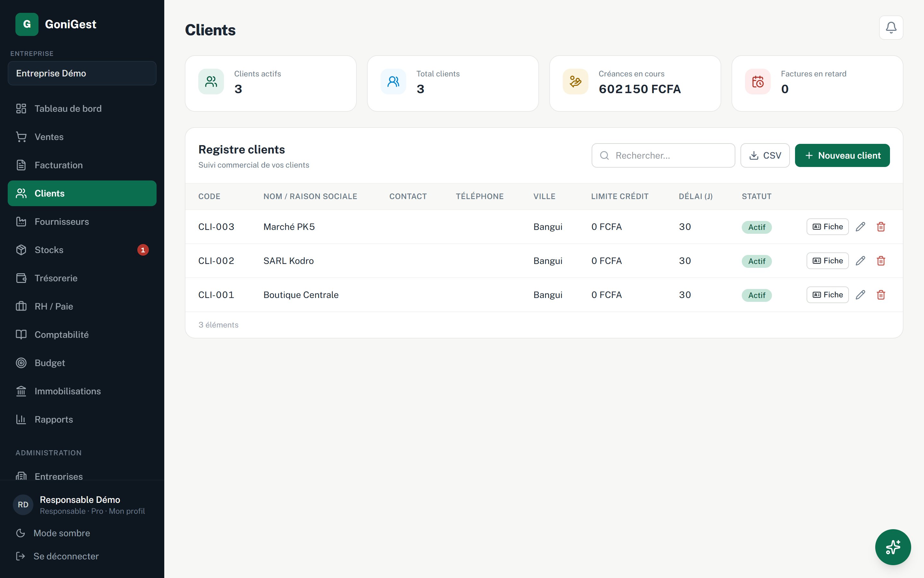Click the DÉLAI (J) column header

tap(695, 197)
